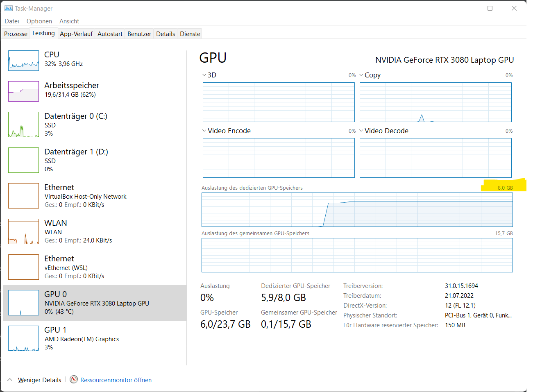Select the VirtualBox Ethernet mini graph

click(x=23, y=196)
